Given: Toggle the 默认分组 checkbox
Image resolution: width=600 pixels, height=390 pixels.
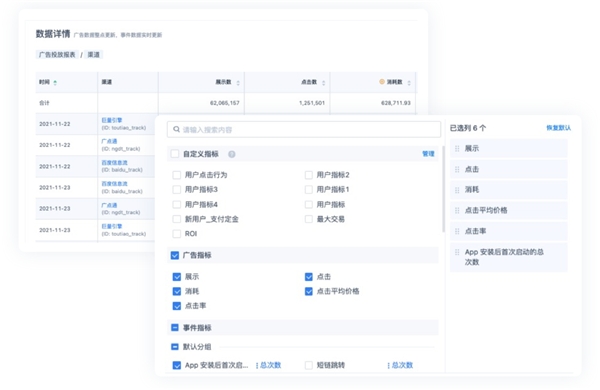Looking at the screenshot, I should 175,347.
